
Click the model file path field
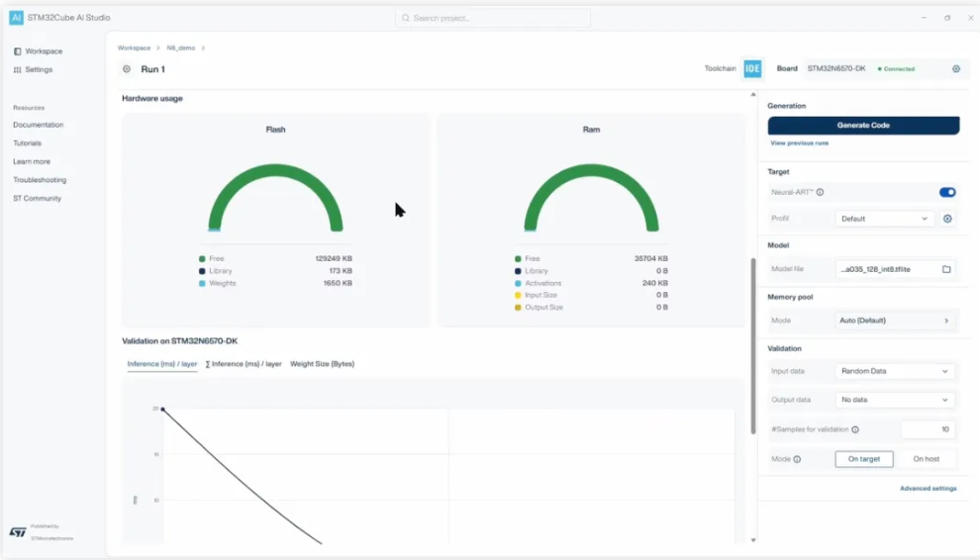click(x=895, y=269)
